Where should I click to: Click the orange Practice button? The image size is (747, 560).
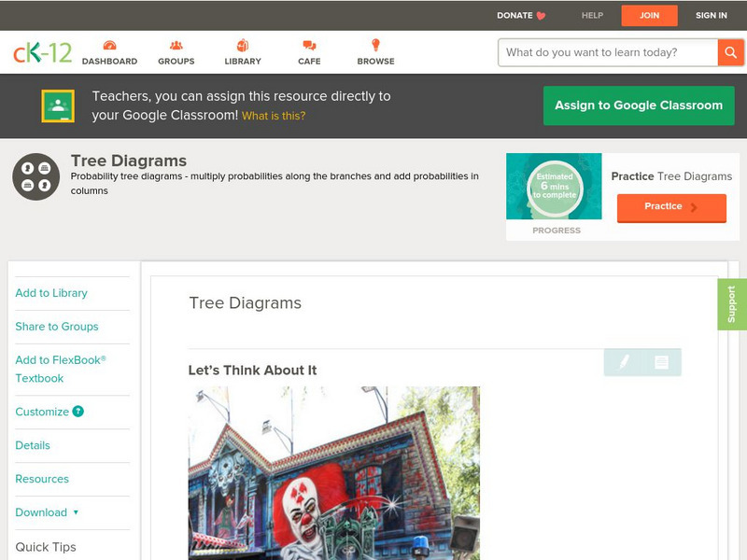click(x=671, y=207)
